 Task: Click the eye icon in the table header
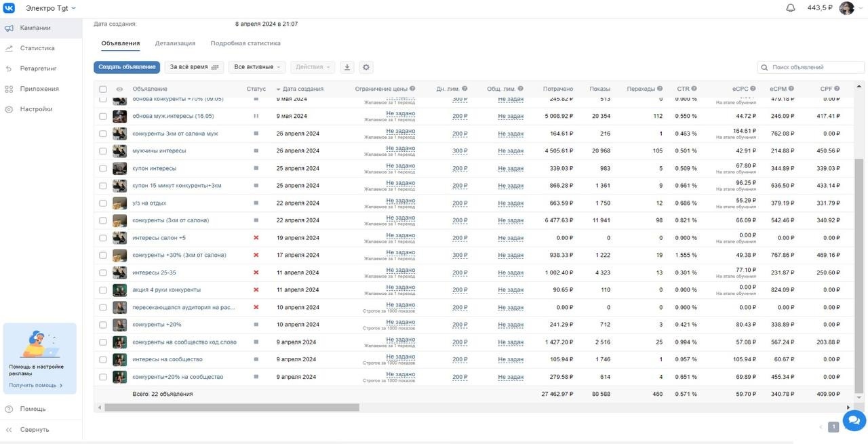click(x=119, y=89)
